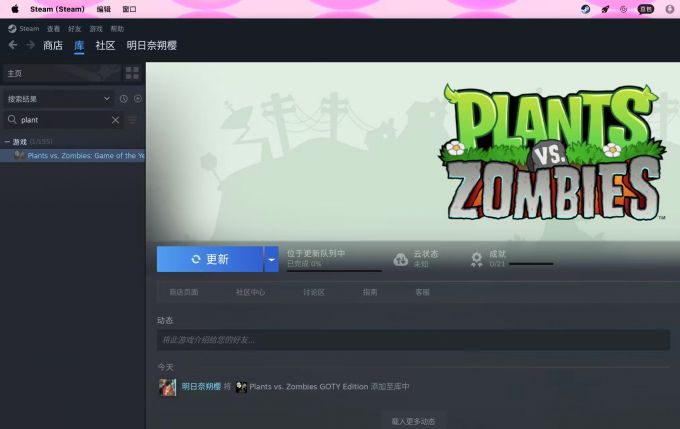Open the 社区中心 link

pos(251,292)
